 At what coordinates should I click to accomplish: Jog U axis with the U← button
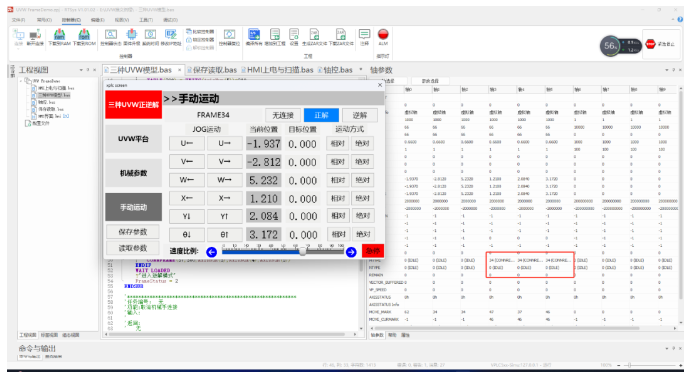click(186, 144)
